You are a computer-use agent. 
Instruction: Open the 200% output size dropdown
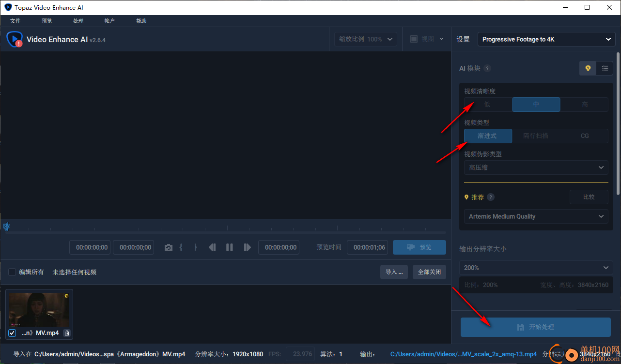(x=536, y=268)
